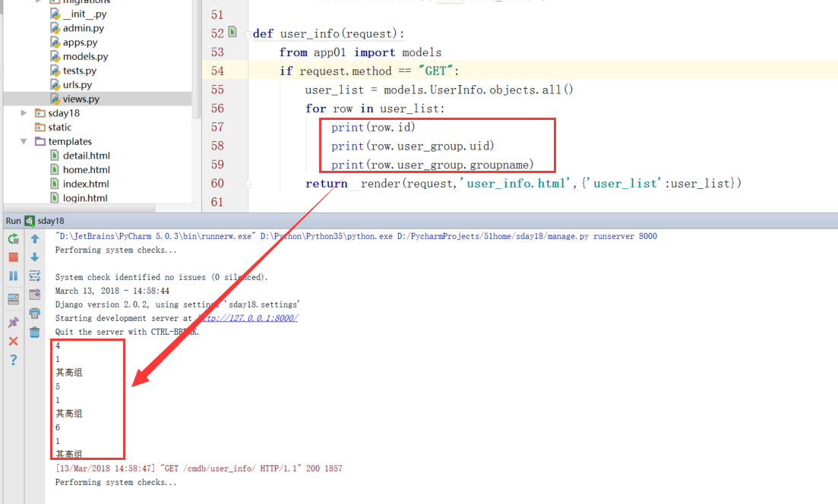Image resolution: width=838 pixels, height=504 pixels.
Task: Click the project tree horizontal scrollbar
Action: 81,208
